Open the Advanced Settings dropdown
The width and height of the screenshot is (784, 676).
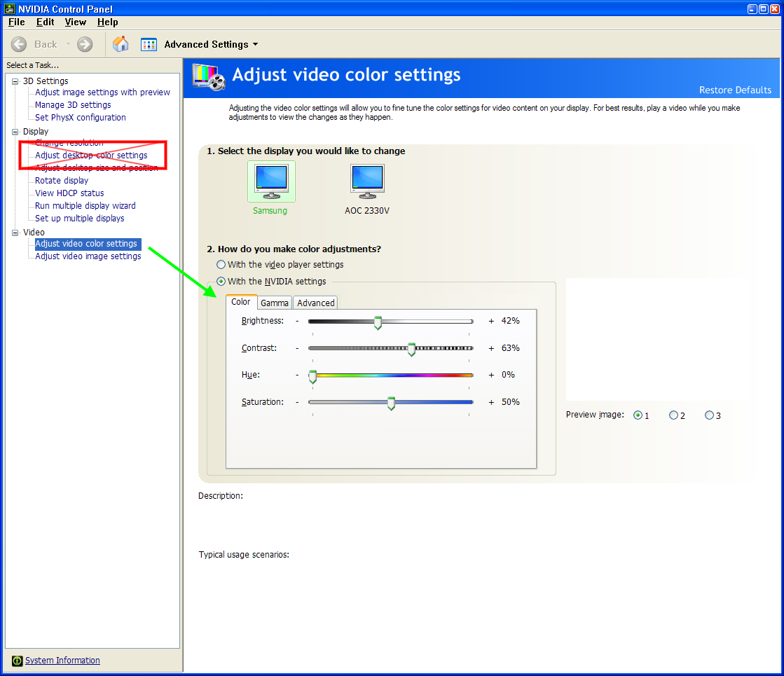pyautogui.click(x=256, y=45)
